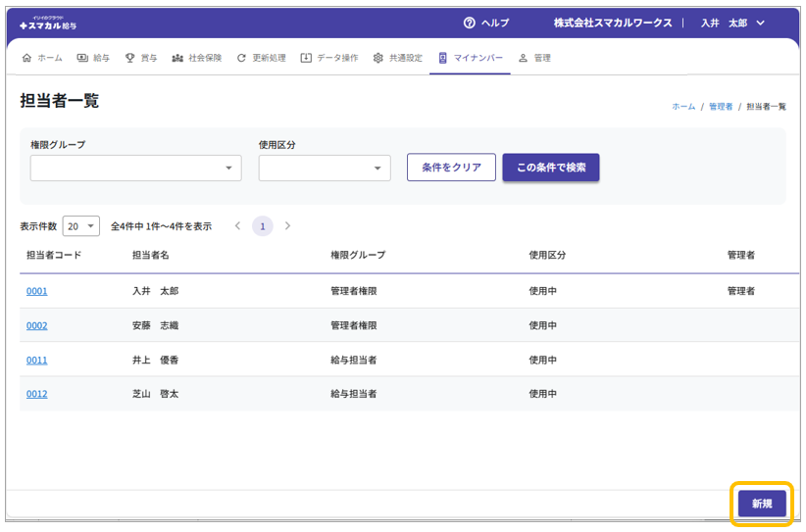
Task: Click the 社会保険 people icon
Action: point(177,58)
